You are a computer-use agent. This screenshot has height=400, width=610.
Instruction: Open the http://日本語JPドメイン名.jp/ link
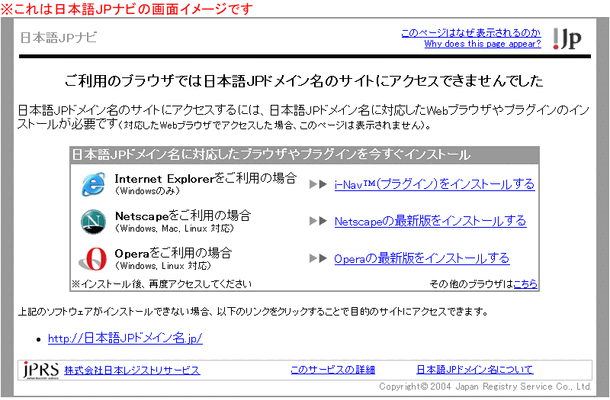point(125,338)
